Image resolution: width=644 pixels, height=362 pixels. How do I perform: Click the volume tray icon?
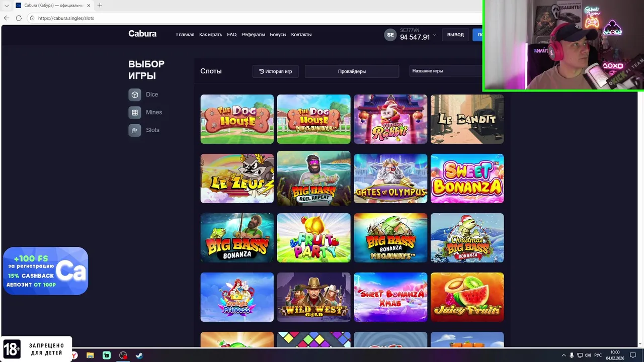[588, 355]
